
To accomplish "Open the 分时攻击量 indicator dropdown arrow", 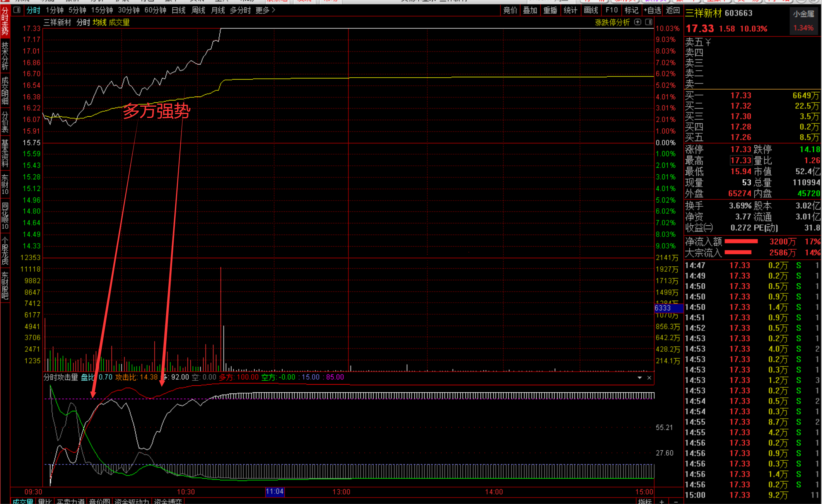I will tap(639, 378).
